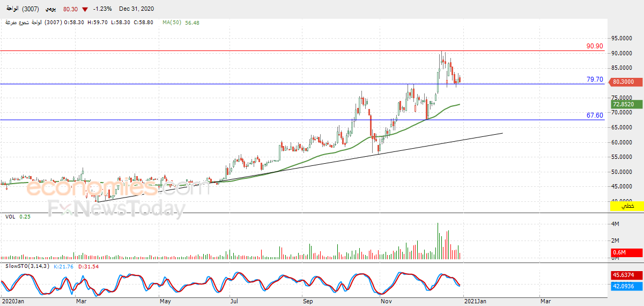The width and height of the screenshot is (644, 306).
Task: Click the MA(50) indicator label
Action: click(x=172, y=23)
